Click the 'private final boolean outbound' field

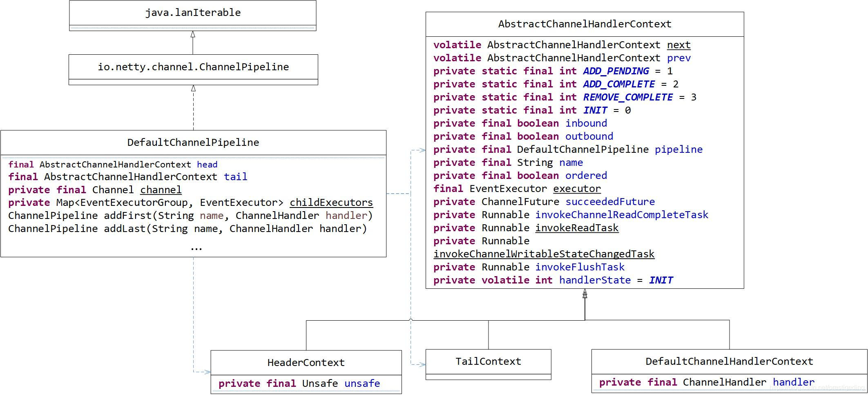523,136
